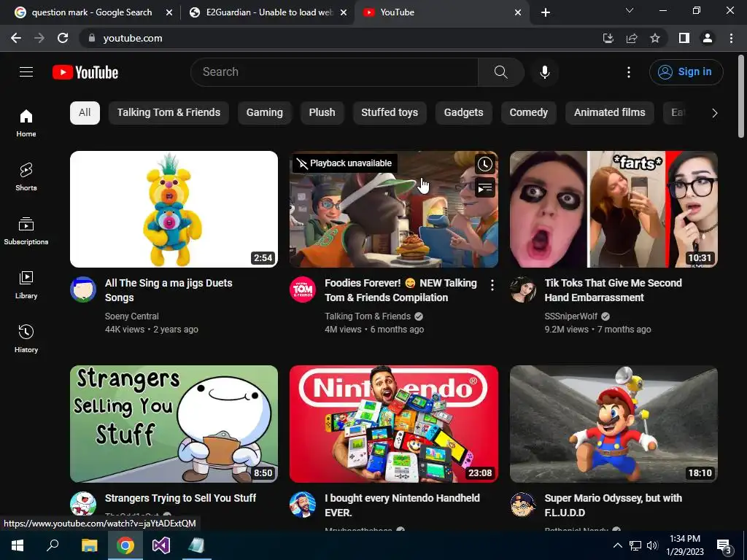
Task: Select the All filter chip
Action: (x=85, y=113)
